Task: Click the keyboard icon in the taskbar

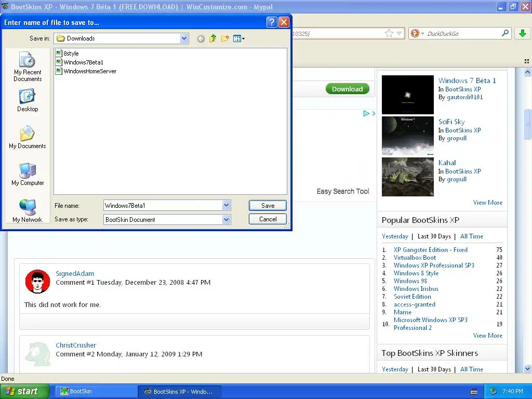Action: [x=474, y=392]
